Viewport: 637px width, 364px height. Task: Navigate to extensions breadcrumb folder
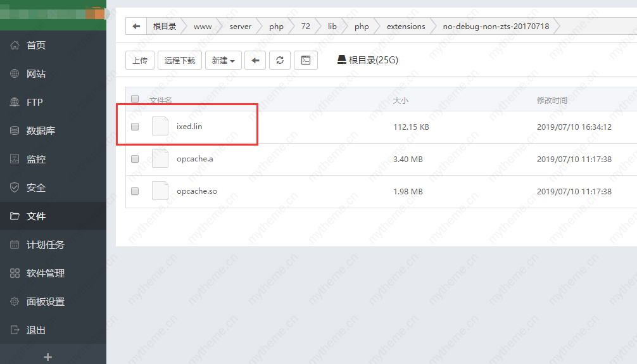(x=406, y=27)
